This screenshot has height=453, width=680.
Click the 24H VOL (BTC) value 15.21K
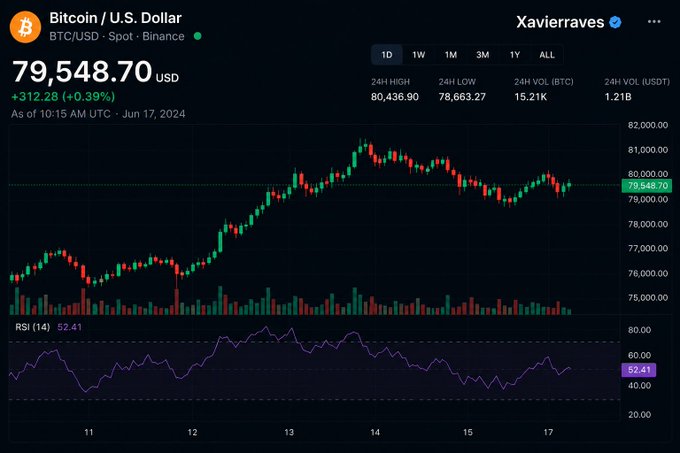point(530,97)
